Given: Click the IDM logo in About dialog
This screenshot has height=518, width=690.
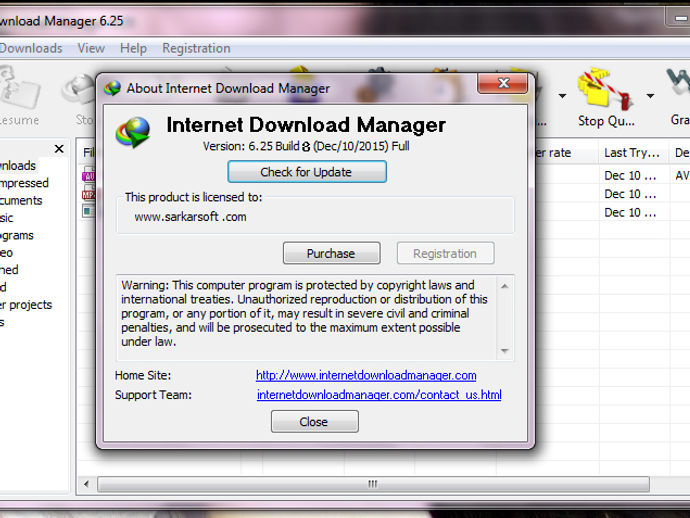Looking at the screenshot, I should click(x=133, y=132).
